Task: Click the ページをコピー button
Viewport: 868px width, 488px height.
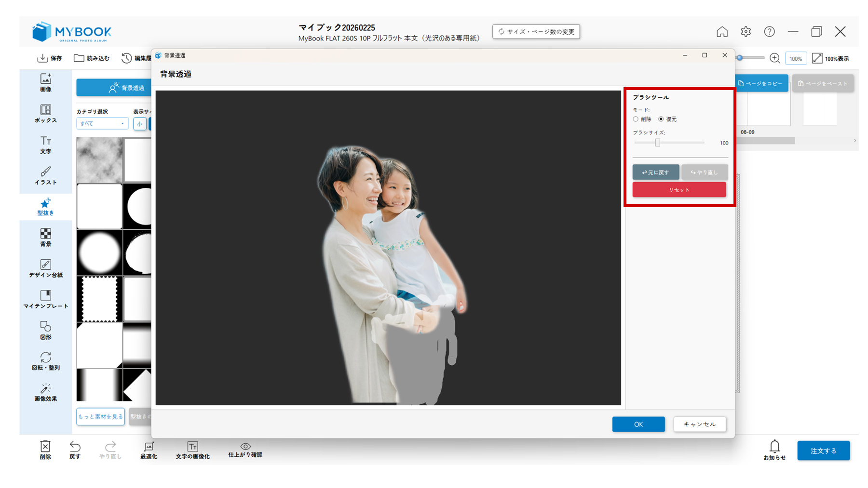Action: (761, 83)
